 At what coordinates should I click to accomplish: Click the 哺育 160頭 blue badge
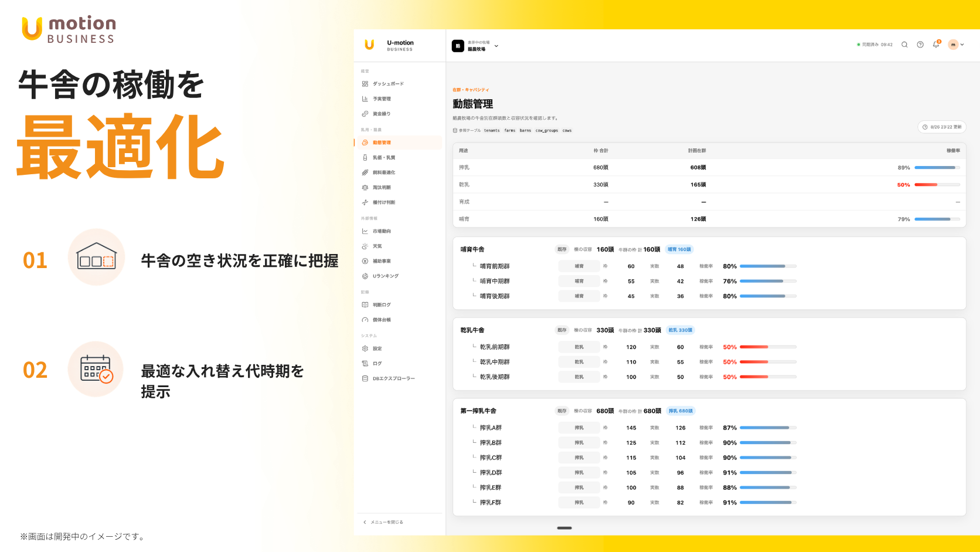point(679,249)
